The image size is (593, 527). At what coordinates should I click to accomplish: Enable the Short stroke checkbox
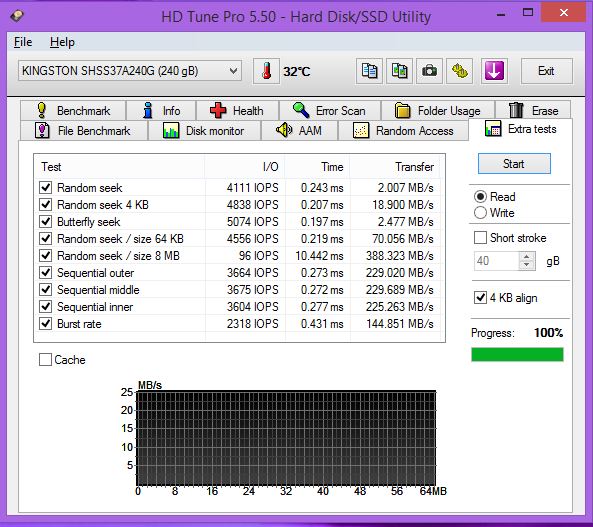[x=480, y=238]
